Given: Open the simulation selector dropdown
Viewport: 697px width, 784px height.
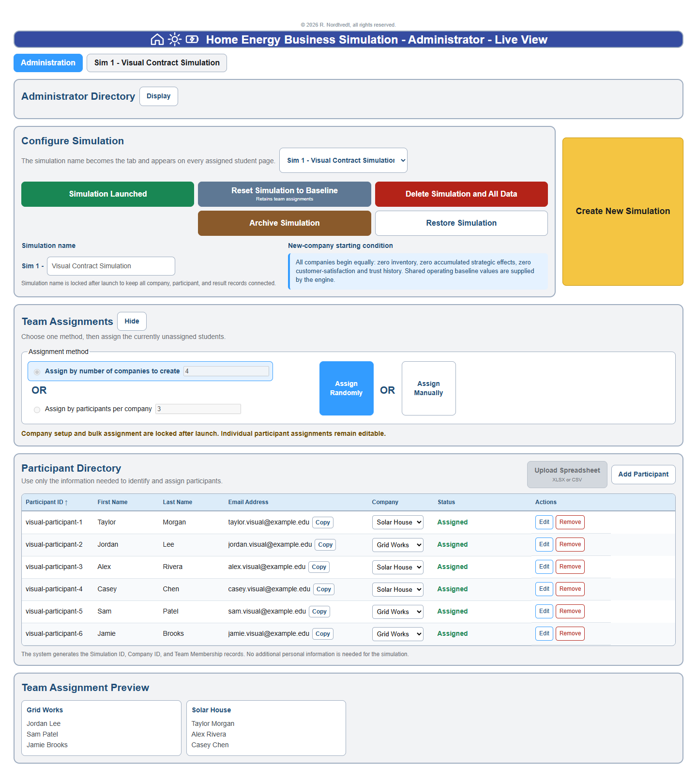Looking at the screenshot, I should point(343,160).
